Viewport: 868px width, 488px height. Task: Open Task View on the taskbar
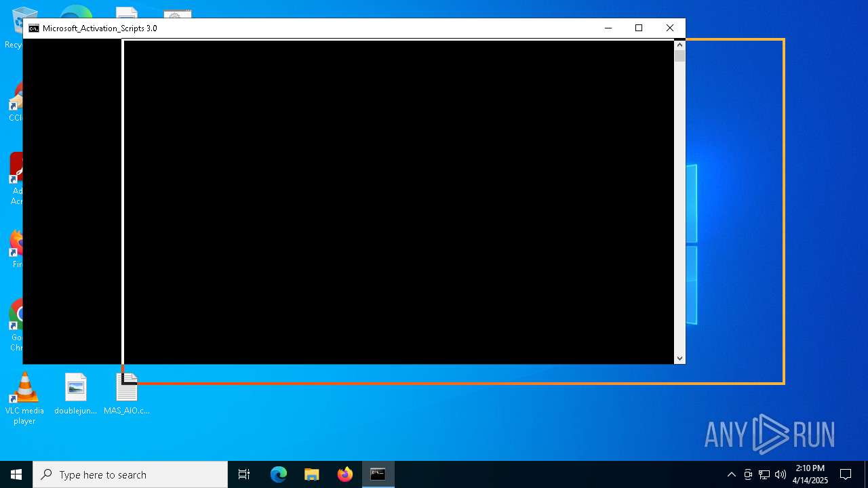tap(244, 474)
